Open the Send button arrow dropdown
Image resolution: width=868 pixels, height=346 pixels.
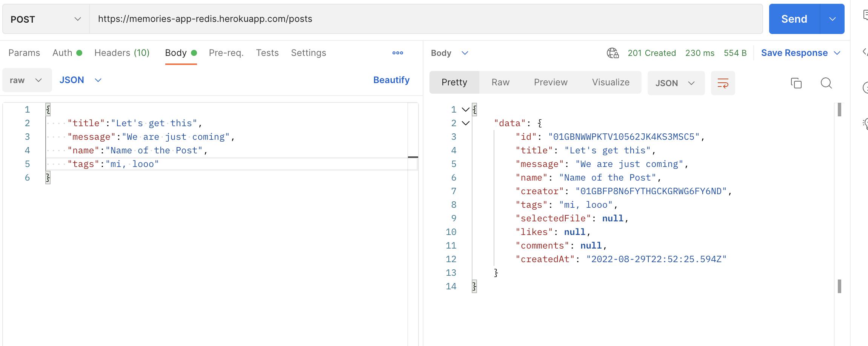[832, 19]
